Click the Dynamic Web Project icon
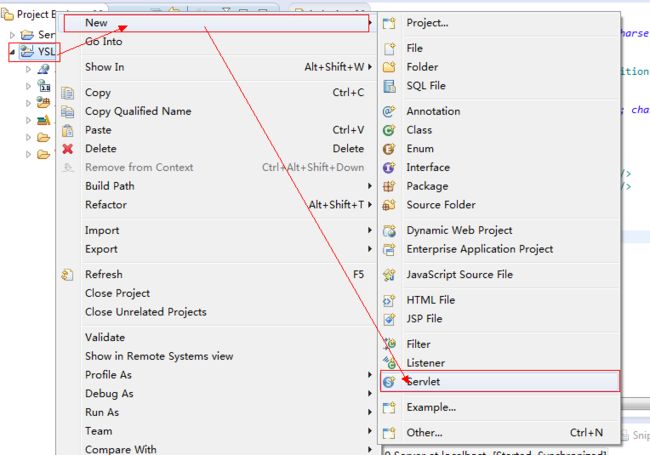The image size is (650, 455). point(389,230)
